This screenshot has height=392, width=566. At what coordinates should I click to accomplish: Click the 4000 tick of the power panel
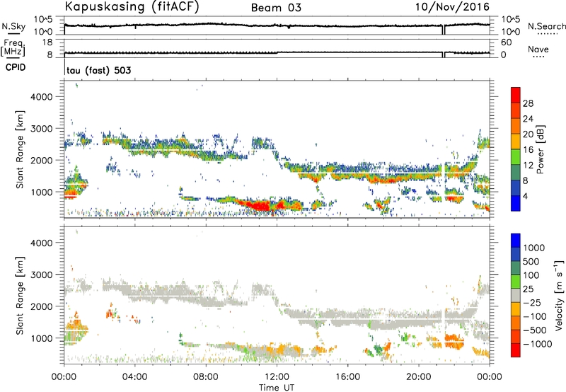[x=42, y=97]
